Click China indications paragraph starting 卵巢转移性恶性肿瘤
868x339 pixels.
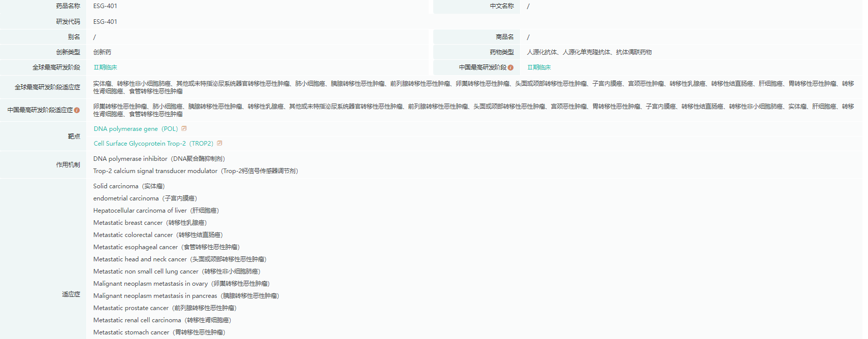473,110
